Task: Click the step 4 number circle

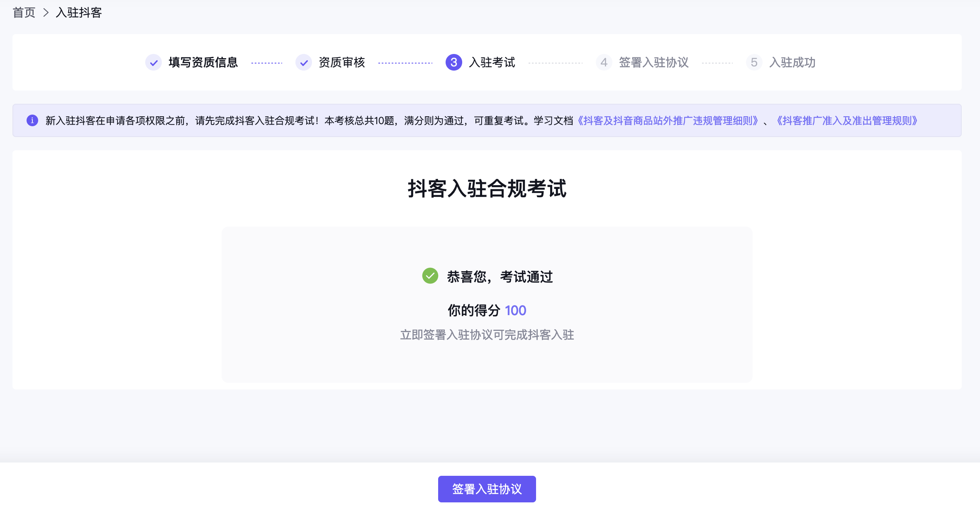Action: click(x=604, y=62)
